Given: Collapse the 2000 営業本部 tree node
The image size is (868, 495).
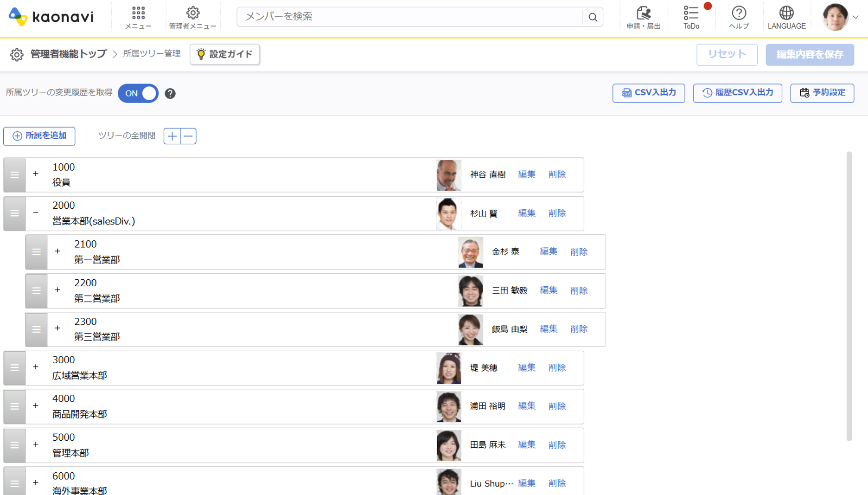Looking at the screenshot, I should (36, 212).
